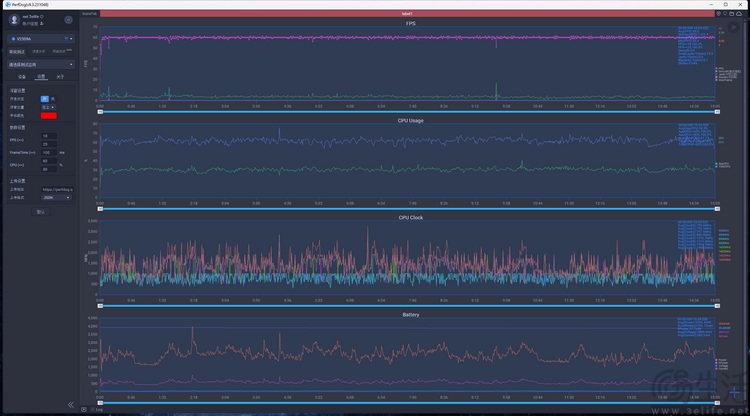
Task: Click the FrameTime threshold field (100)
Action: tap(49, 153)
